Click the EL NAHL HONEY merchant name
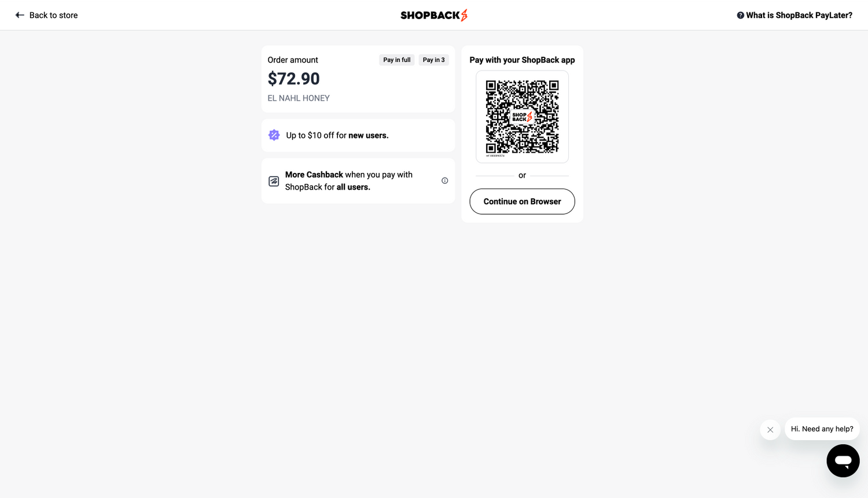The image size is (868, 498). click(299, 98)
